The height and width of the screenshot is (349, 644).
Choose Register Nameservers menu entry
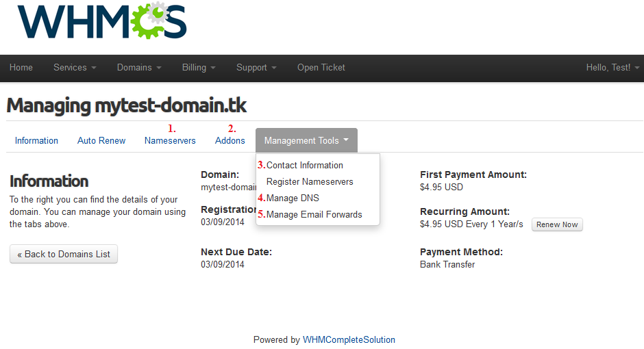(x=310, y=182)
